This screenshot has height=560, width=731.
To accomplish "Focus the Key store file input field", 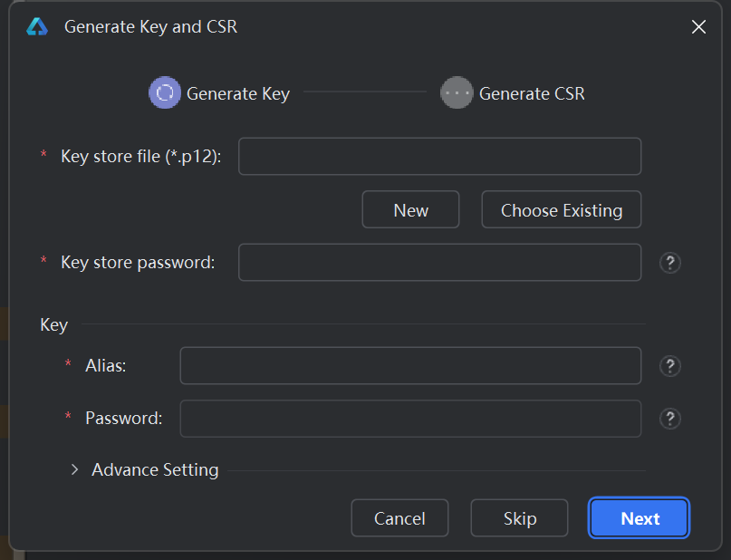I will point(439,156).
